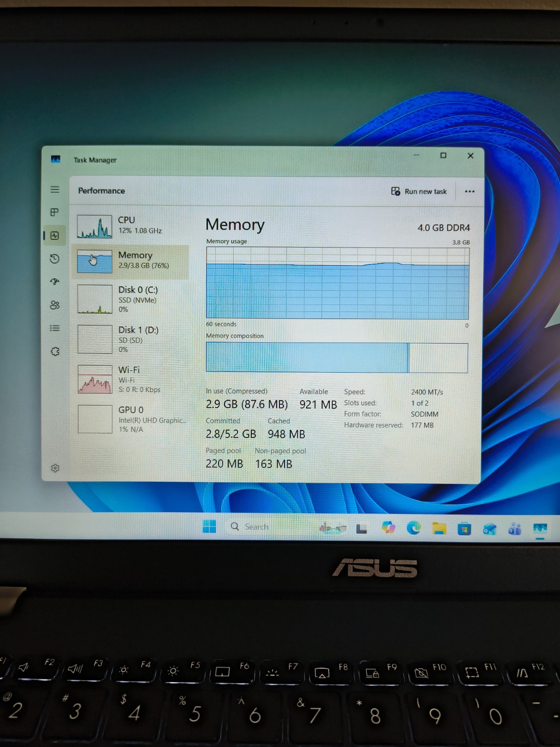560x747 pixels.
Task: Open Microsoft Store from the taskbar
Action: pos(464,529)
